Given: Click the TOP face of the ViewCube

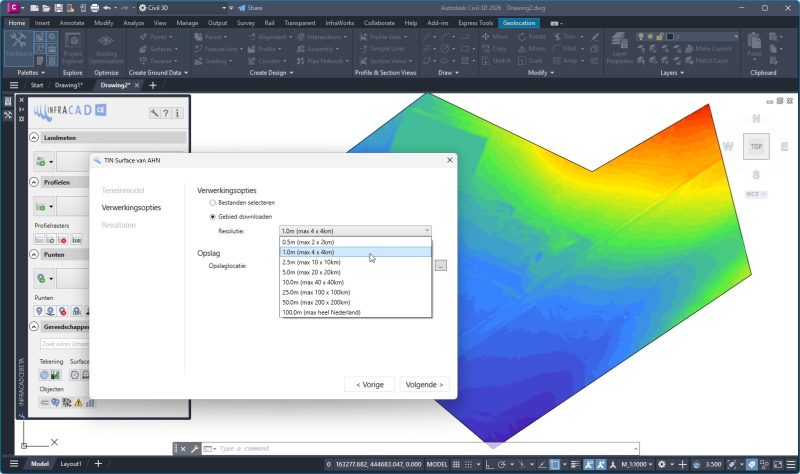Looking at the screenshot, I should (x=756, y=146).
